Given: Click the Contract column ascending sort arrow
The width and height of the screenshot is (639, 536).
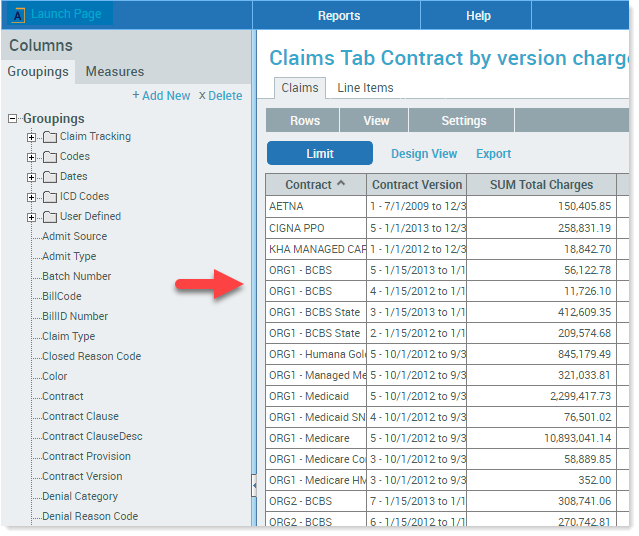Looking at the screenshot, I should [x=341, y=183].
